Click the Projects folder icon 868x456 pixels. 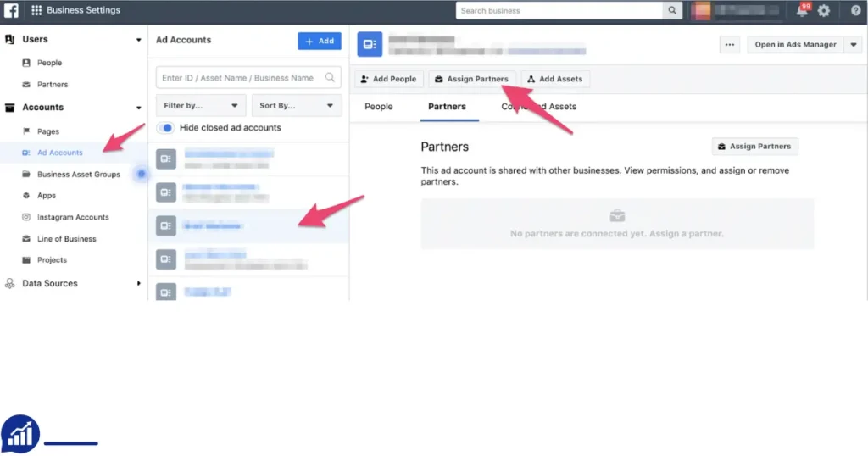(26, 260)
